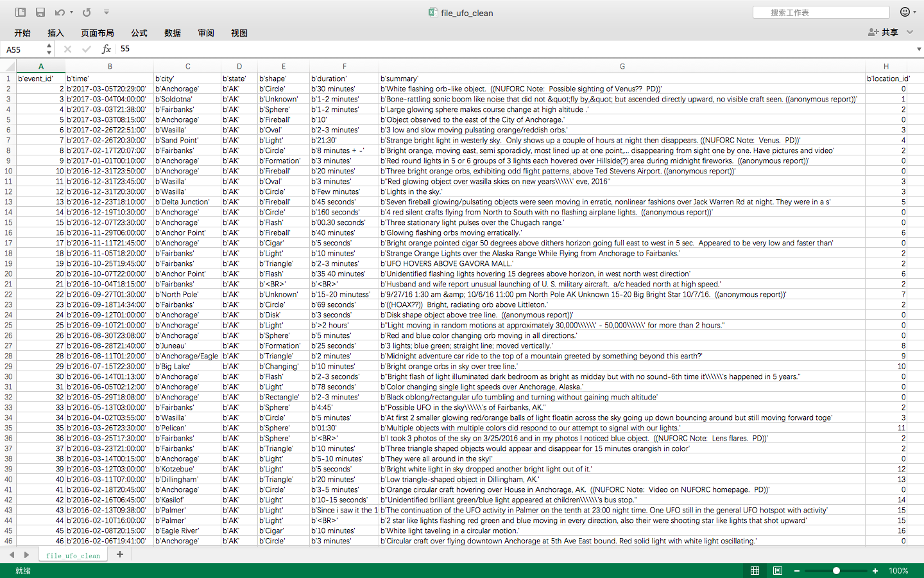Click cell b'Changing' in shape column
The width and height of the screenshot is (924, 578).
pos(284,366)
